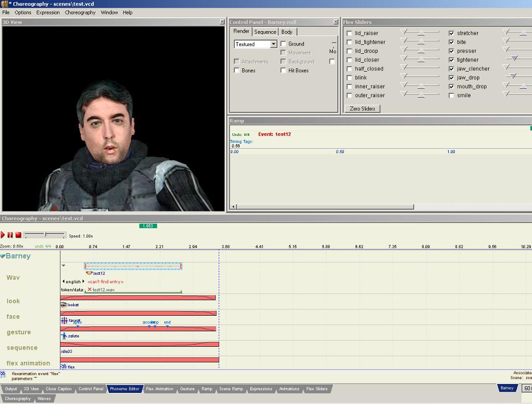Stop playback with the red square button
The image size is (532, 404).
click(18, 235)
